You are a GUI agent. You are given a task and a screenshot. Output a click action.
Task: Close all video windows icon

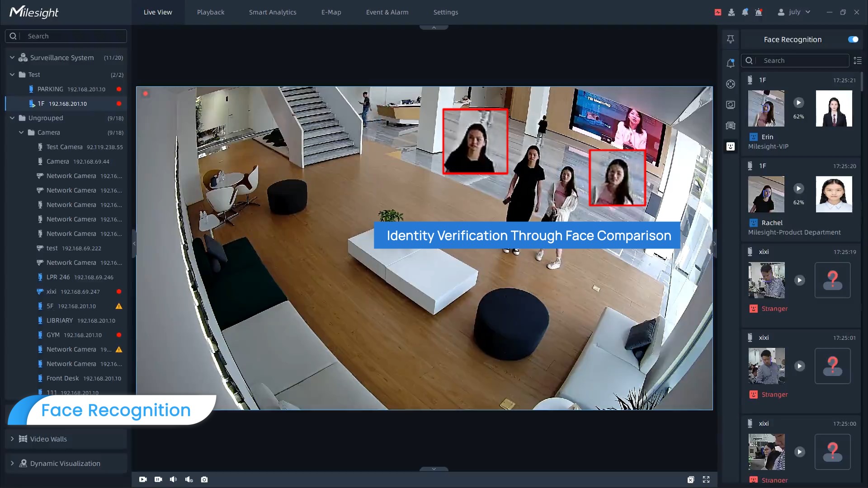tap(691, 479)
